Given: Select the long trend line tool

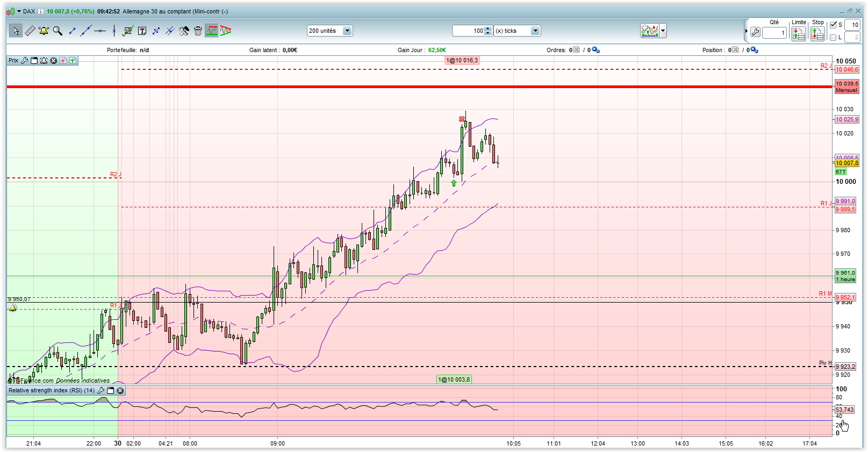Looking at the screenshot, I should point(86,31).
